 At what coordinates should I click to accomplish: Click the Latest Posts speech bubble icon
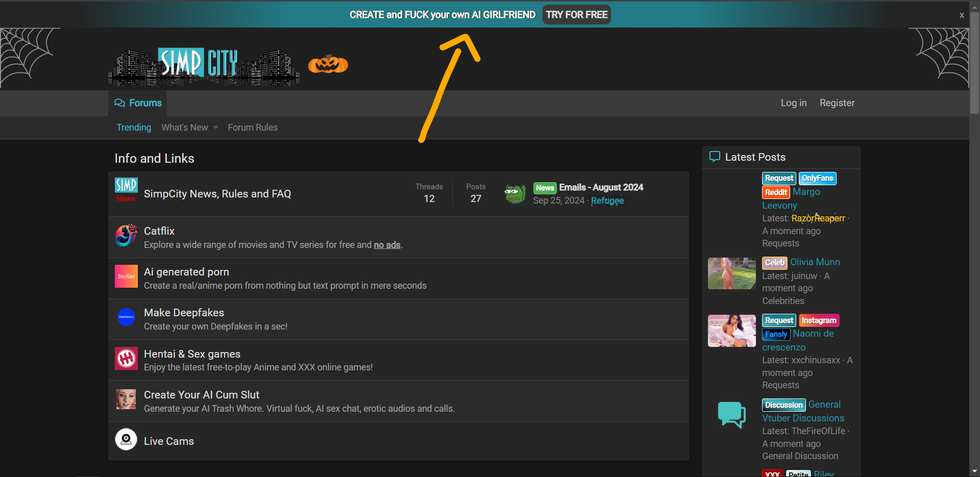click(x=715, y=157)
